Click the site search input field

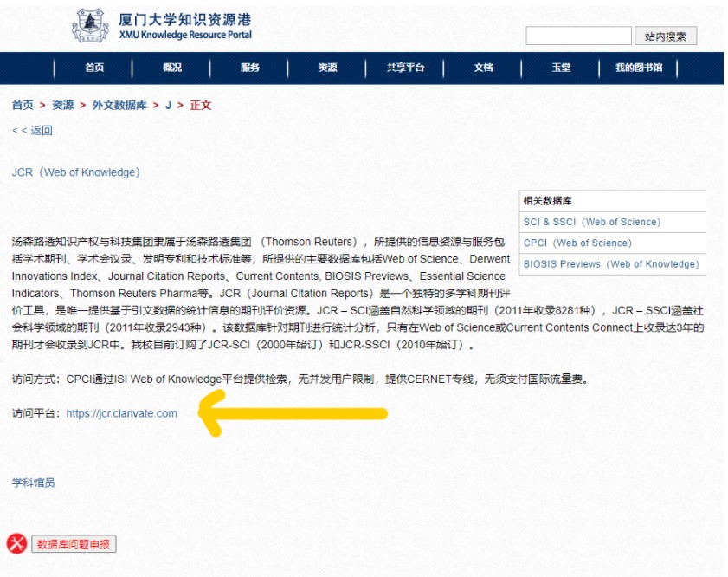click(578, 36)
